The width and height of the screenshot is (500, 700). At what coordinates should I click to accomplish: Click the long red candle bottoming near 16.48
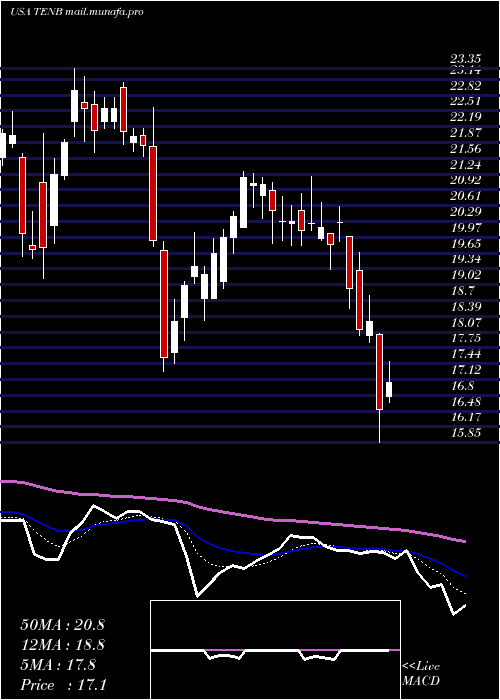point(379,371)
